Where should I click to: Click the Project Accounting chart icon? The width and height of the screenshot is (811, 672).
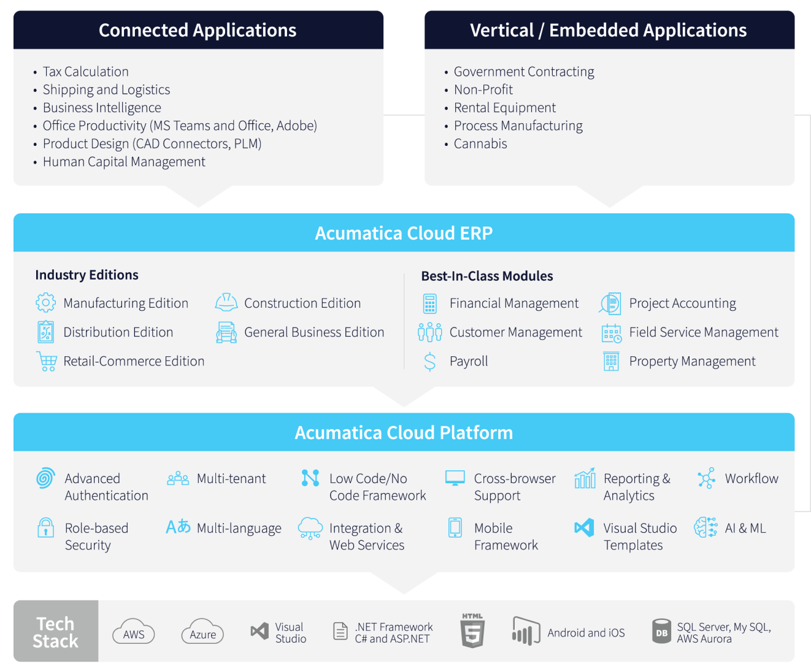(610, 304)
